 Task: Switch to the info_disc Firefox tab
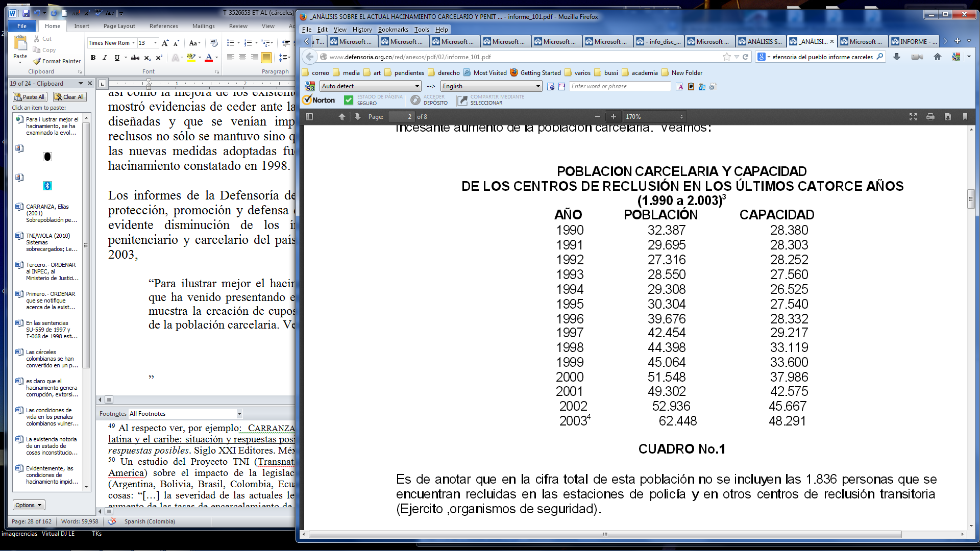[659, 41]
